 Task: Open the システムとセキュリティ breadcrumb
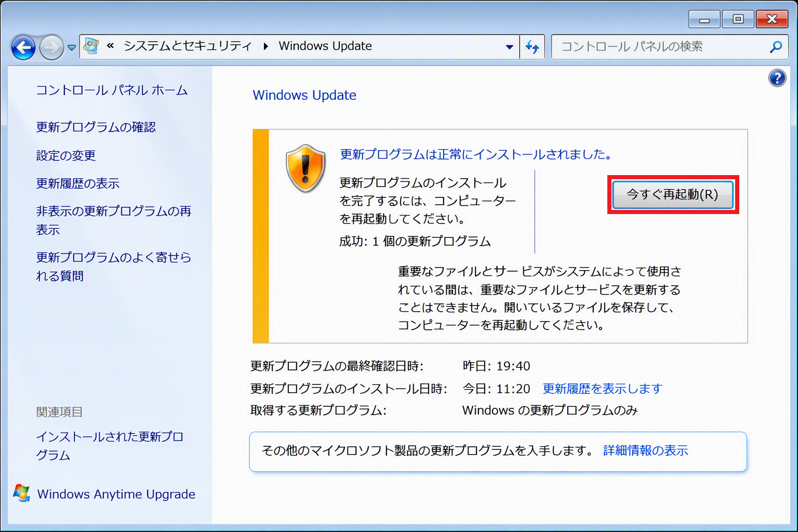pyautogui.click(x=188, y=46)
